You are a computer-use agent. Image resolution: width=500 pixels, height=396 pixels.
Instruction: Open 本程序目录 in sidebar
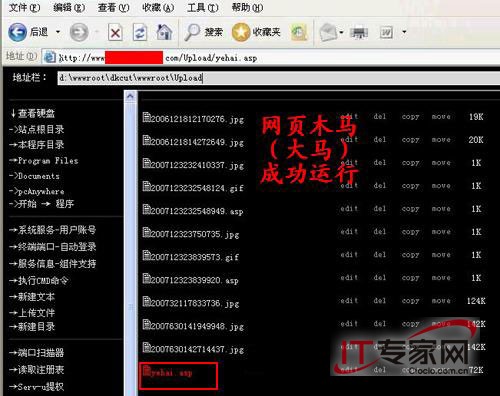point(37,145)
